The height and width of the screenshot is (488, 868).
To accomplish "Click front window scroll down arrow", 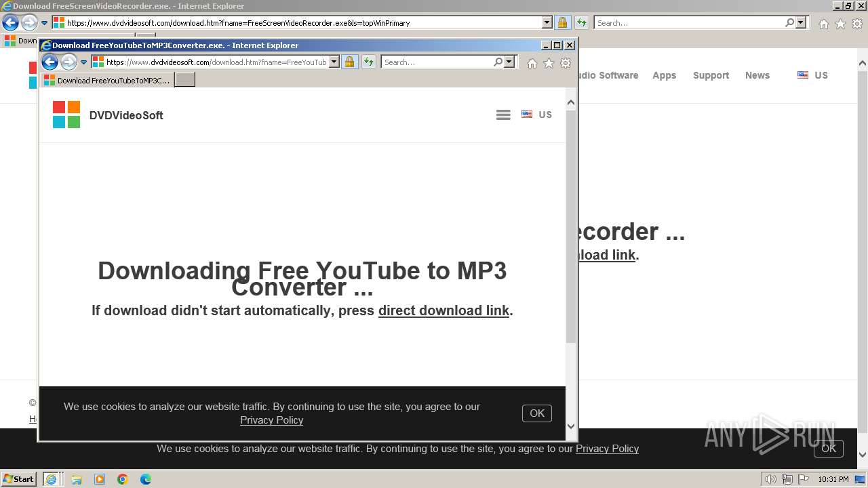I will coord(570,426).
